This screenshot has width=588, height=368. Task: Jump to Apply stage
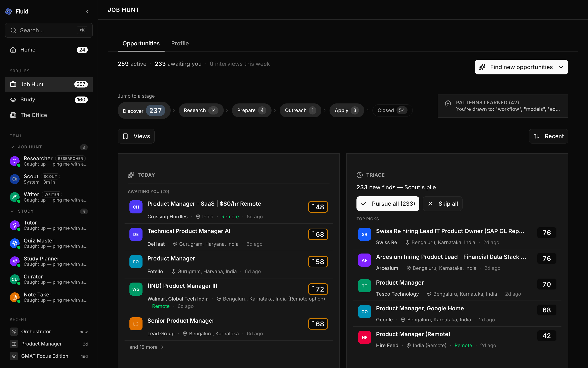point(346,110)
